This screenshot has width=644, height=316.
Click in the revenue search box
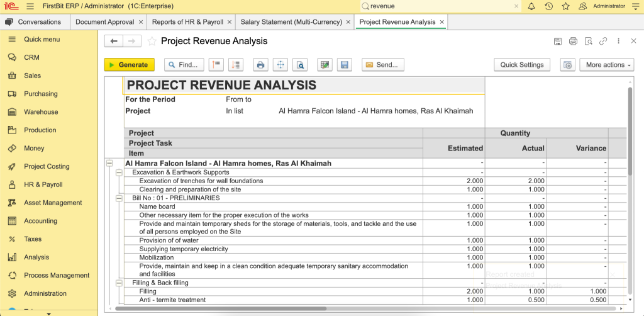click(440, 6)
